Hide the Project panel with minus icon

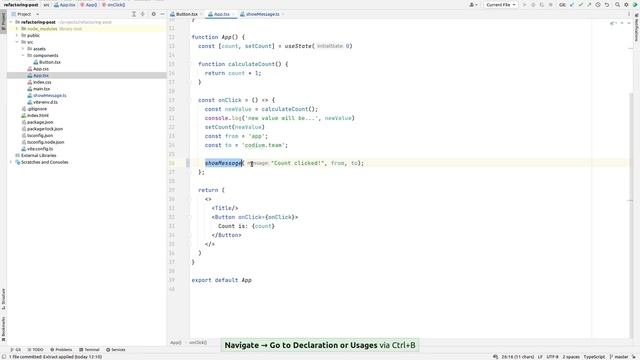click(162, 14)
